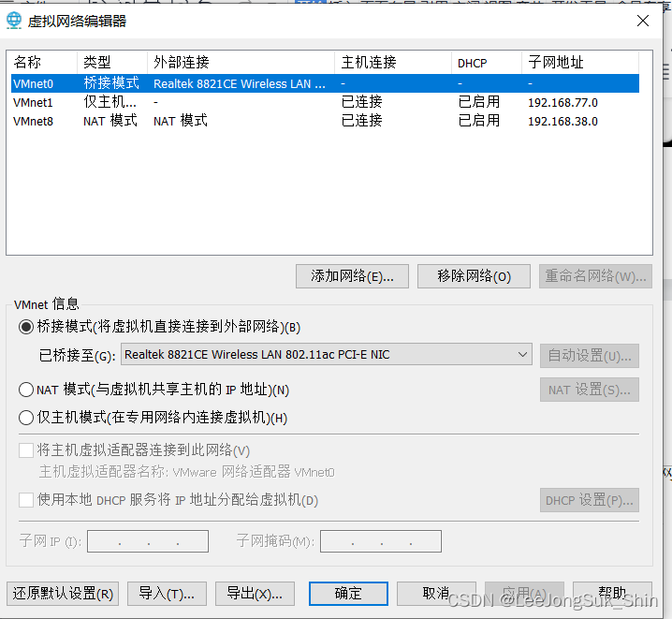The width and height of the screenshot is (672, 619).
Task: Click the 子网 IP input field
Action: click(148, 541)
